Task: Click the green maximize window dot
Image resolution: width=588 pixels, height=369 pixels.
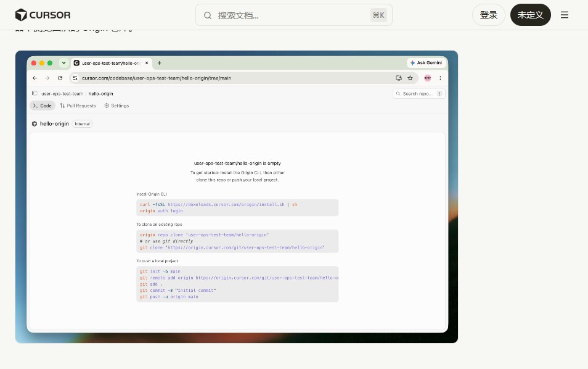Action: [x=50, y=63]
